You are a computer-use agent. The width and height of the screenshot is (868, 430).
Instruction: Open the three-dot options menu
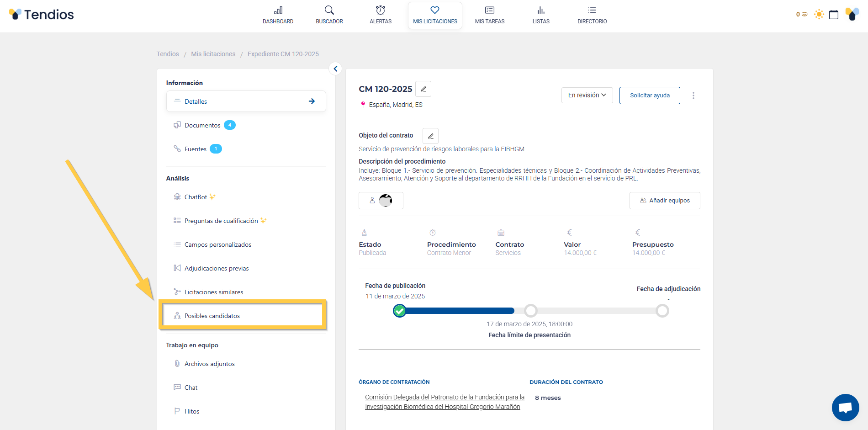click(x=693, y=96)
